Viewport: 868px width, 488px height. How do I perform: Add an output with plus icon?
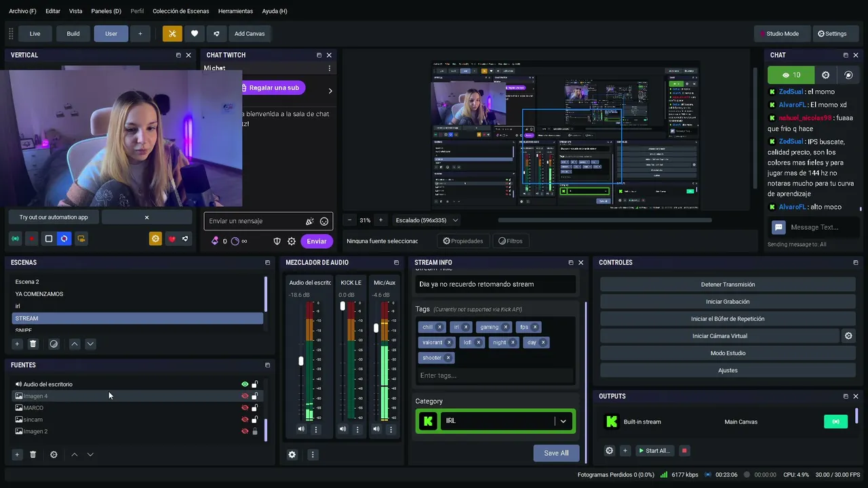[625, 451]
